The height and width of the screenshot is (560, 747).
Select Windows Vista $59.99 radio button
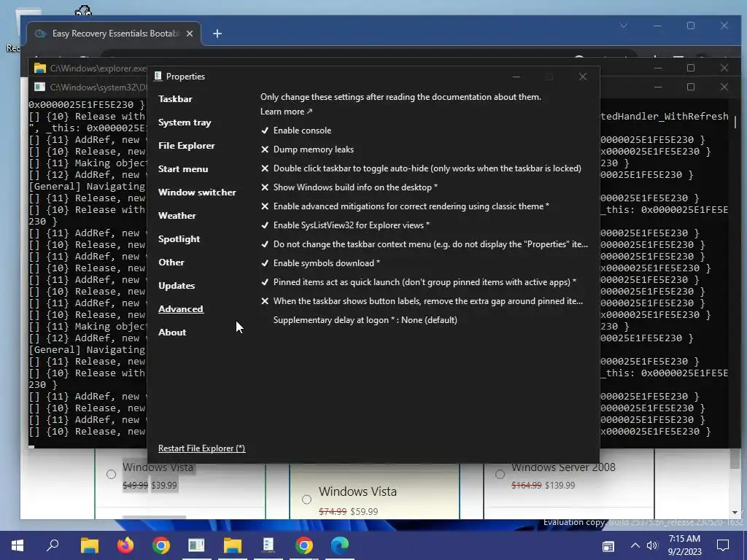coord(307,499)
